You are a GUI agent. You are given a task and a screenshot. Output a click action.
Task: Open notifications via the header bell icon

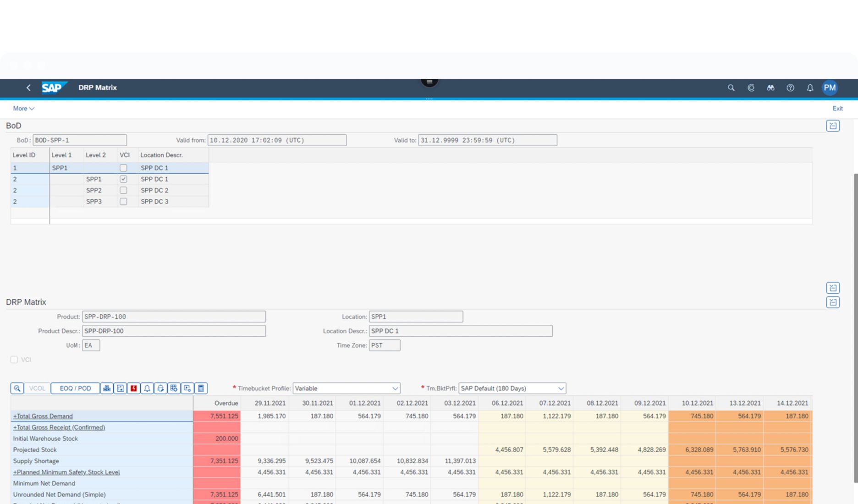point(810,88)
